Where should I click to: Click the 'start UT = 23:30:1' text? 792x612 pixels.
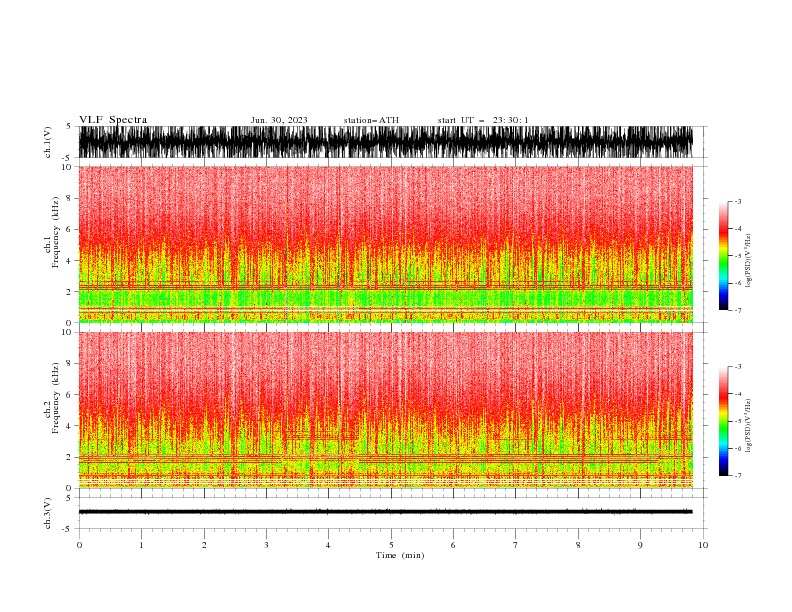pos(483,120)
